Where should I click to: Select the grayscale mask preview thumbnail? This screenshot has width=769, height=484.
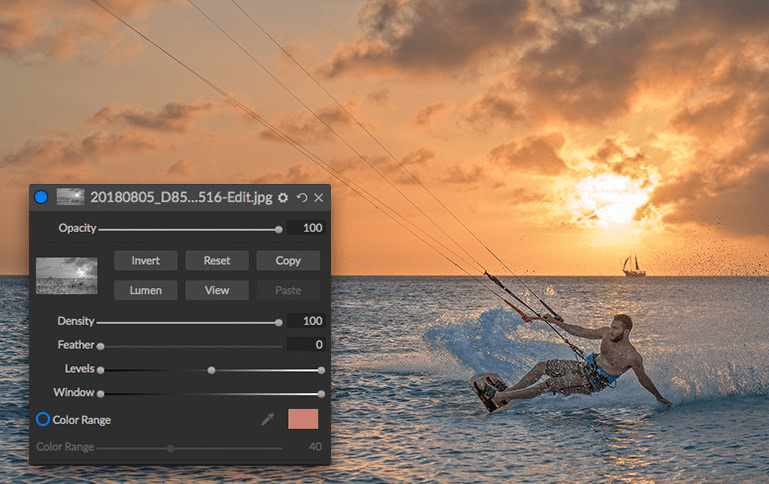point(67,276)
